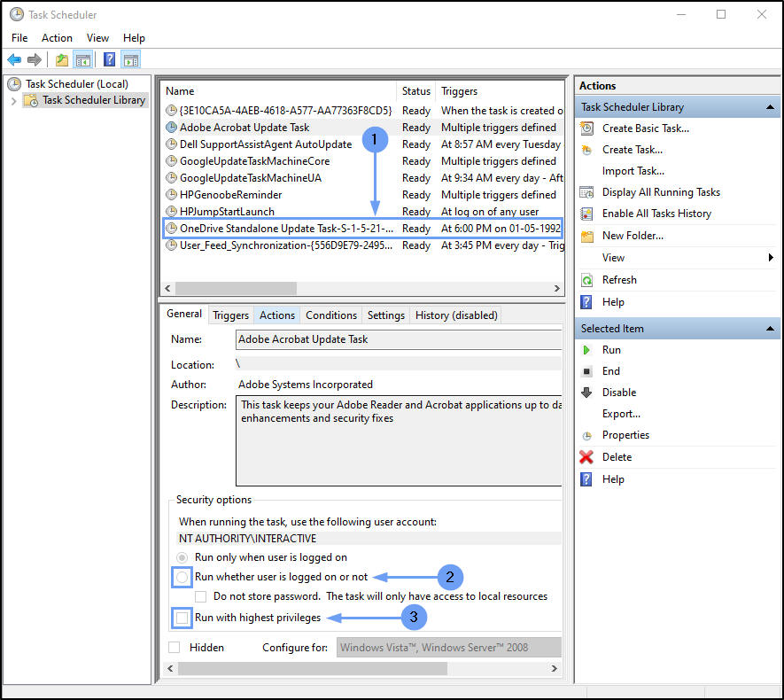Click the black End square icon

(587, 371)
